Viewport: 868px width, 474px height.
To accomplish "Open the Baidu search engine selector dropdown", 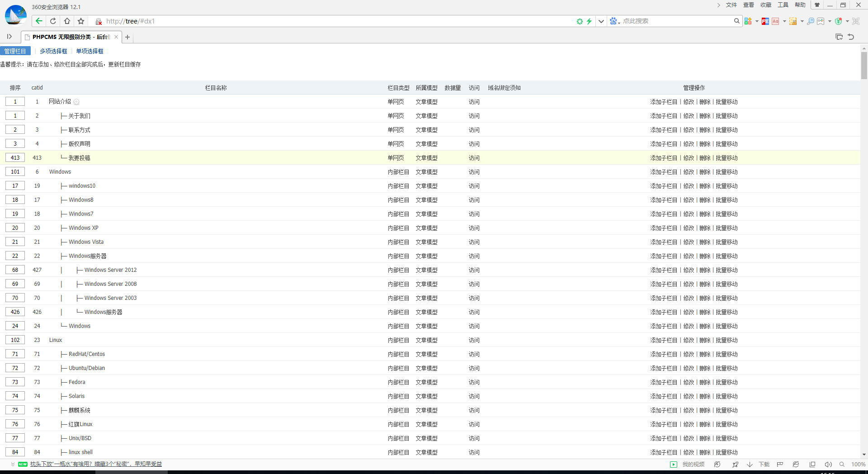I will point(614,21).
